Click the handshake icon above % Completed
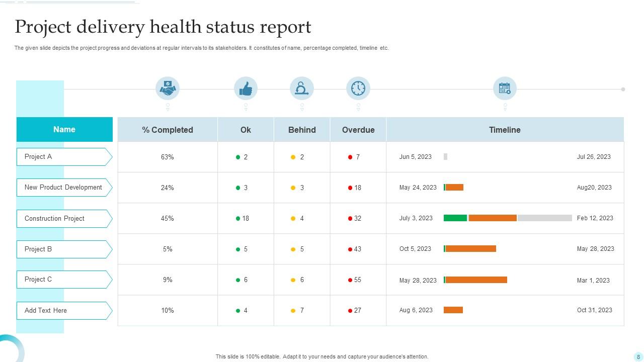Screen dimensions: 644x362 pyautogui.click(x=168, y=89)
